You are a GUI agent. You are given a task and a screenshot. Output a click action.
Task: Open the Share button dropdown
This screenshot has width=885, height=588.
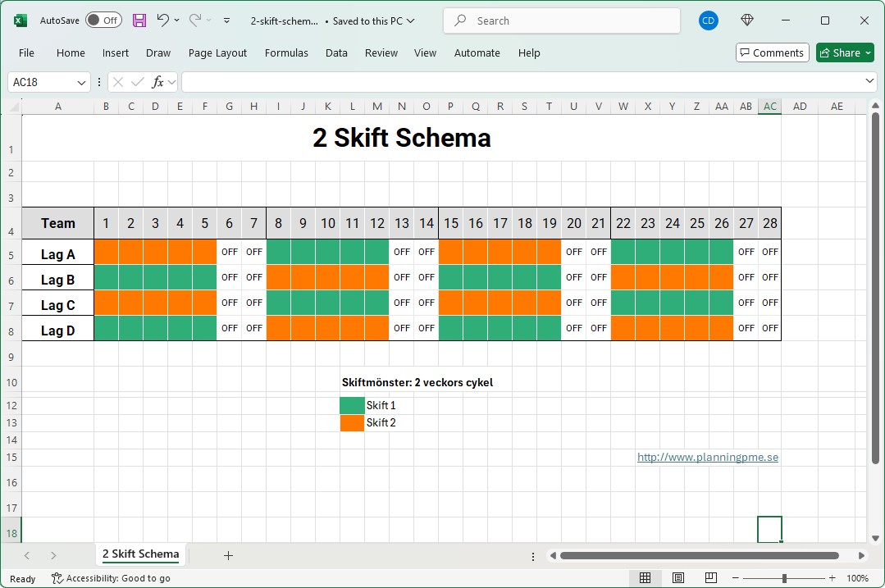[867, 52]
